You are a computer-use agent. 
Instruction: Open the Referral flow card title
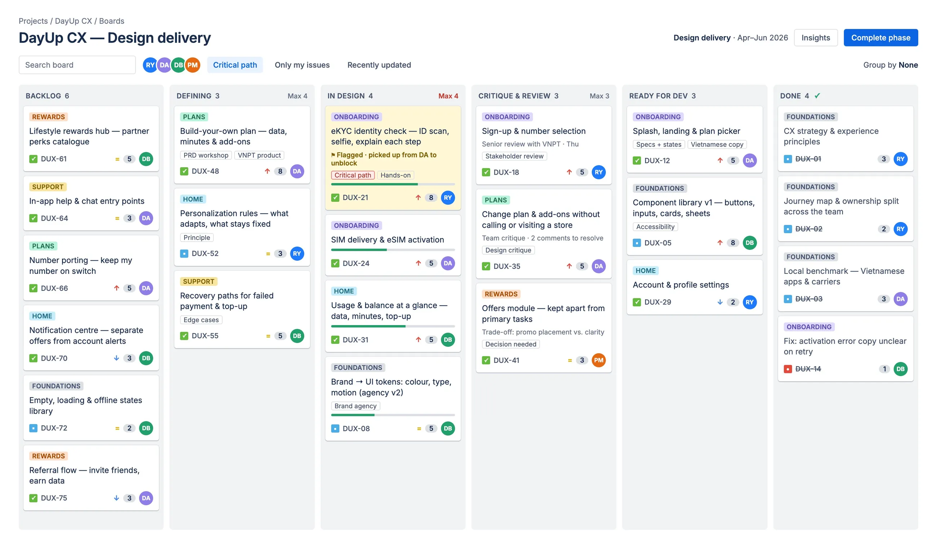click(84, 475)
